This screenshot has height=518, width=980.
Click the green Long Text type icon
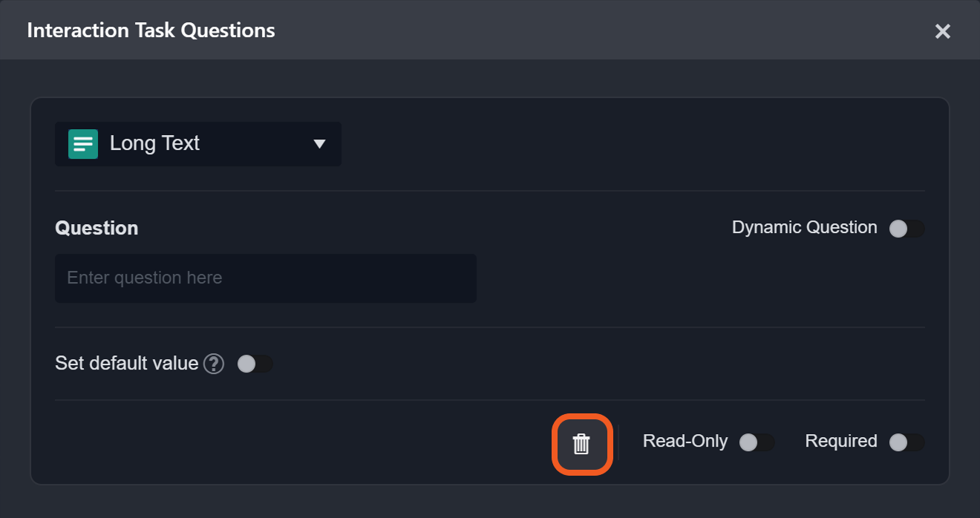tap(83, 144)
